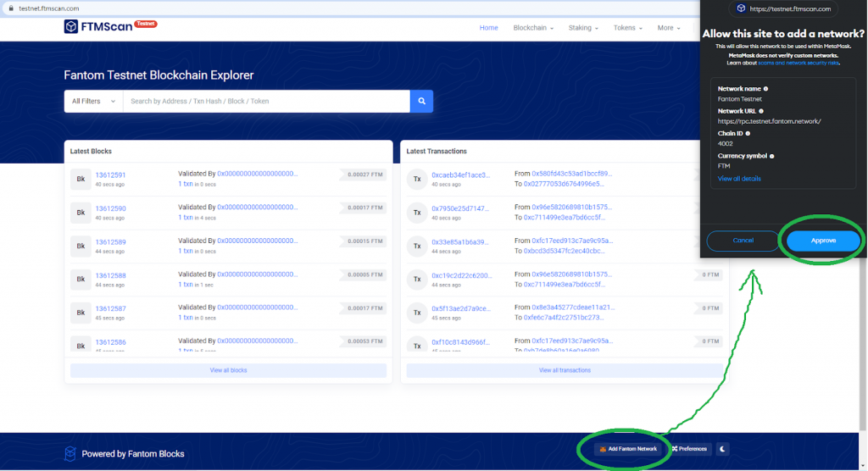Go to the Home nav item
Screen dimensions: 868x471
point(489,28)
